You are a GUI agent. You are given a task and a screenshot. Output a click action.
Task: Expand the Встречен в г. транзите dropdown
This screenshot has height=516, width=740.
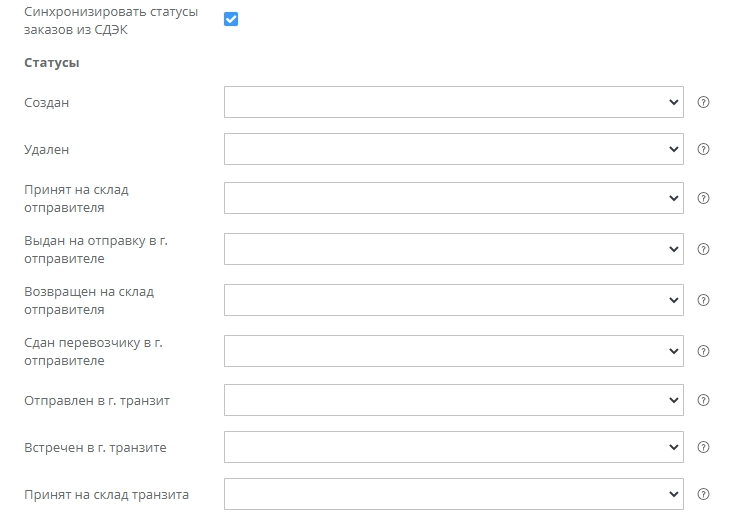point(453,447)
